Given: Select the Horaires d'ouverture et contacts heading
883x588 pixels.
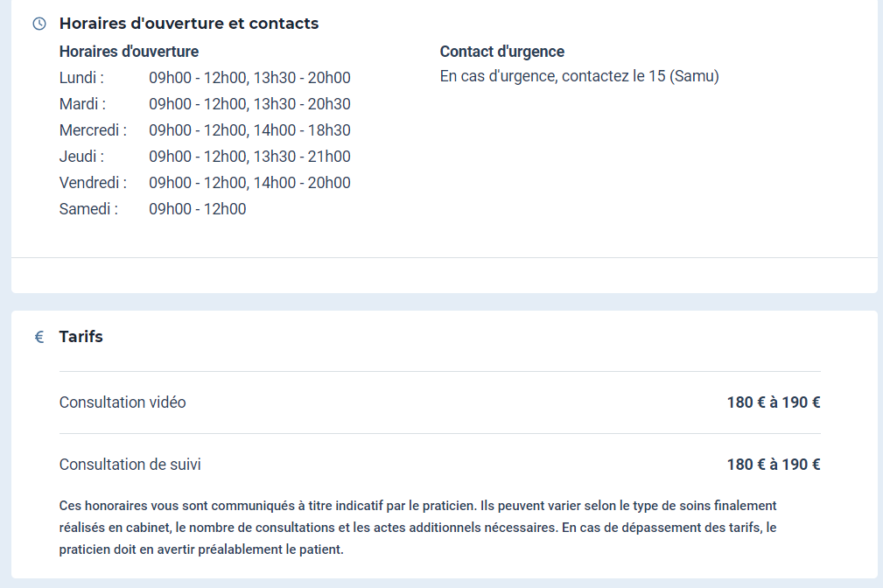Looking at the screenshot, I should point(189,24).
